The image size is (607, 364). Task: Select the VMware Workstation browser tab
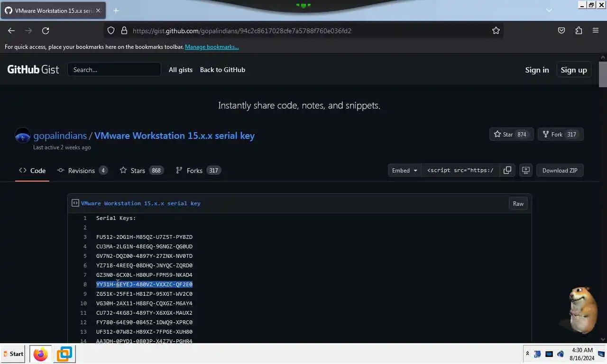(x=53, y=10)
